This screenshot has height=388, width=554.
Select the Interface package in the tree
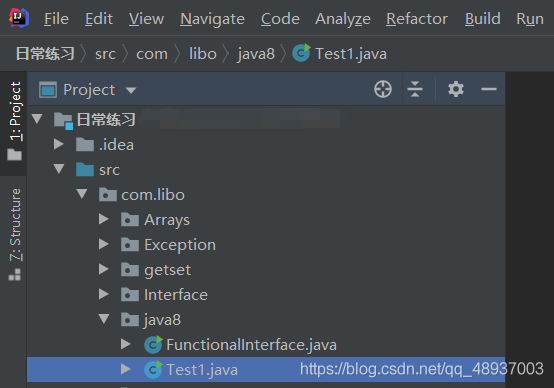176,295
